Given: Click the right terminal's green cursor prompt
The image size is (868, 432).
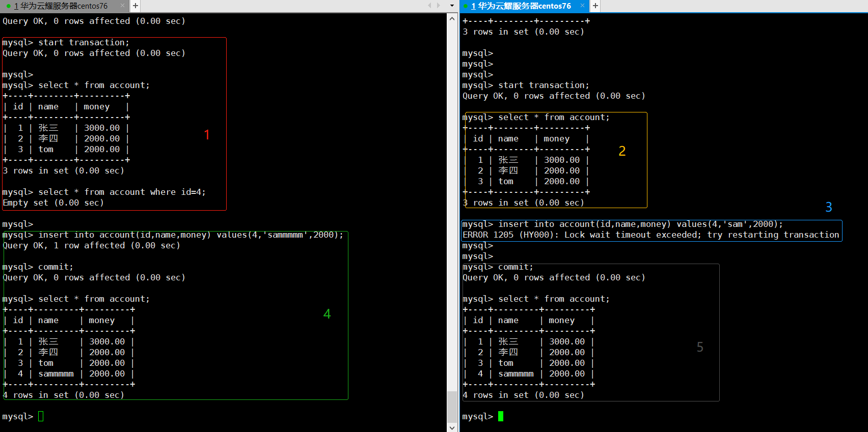Looking at the screenshot, I should tap(501, 417).
